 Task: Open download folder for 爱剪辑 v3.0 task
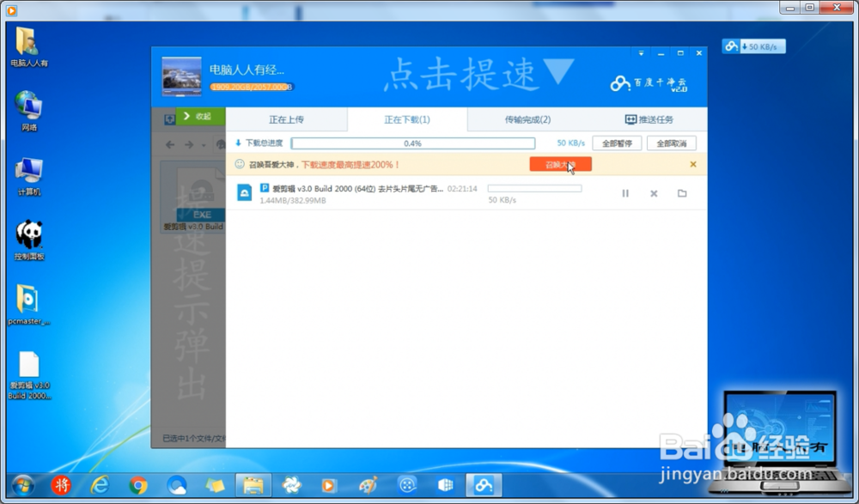click(x=682, y=193)
